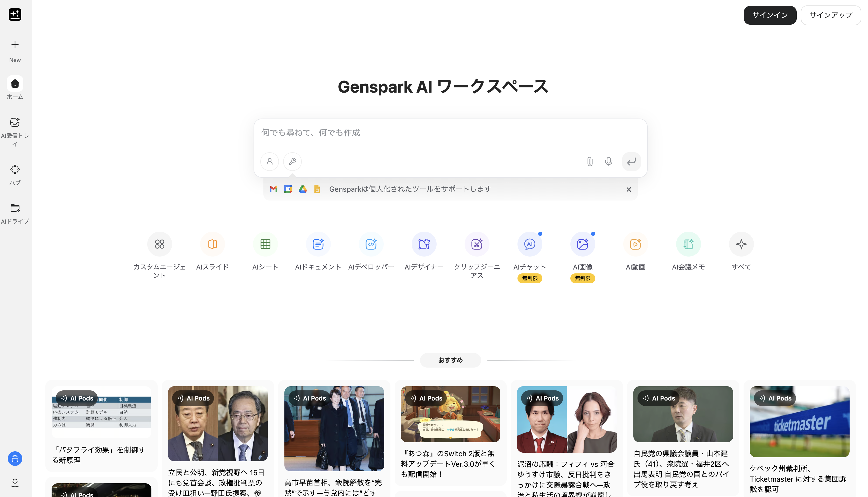Open the AIドキュメント tool
This screenshot has width=868, height=497.
[x=318, y=244]
